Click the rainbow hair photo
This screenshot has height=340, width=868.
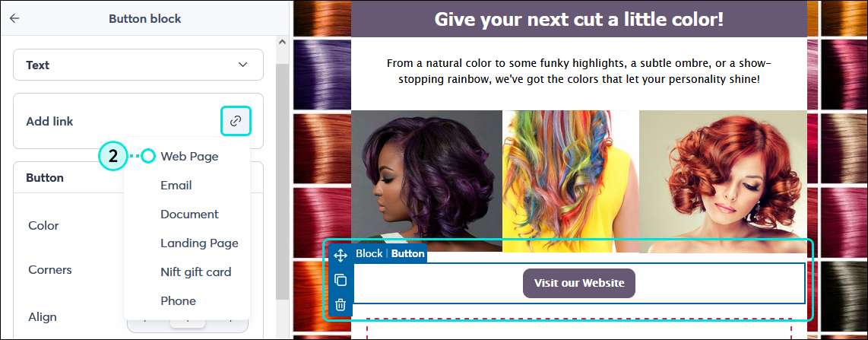point(571,181)
